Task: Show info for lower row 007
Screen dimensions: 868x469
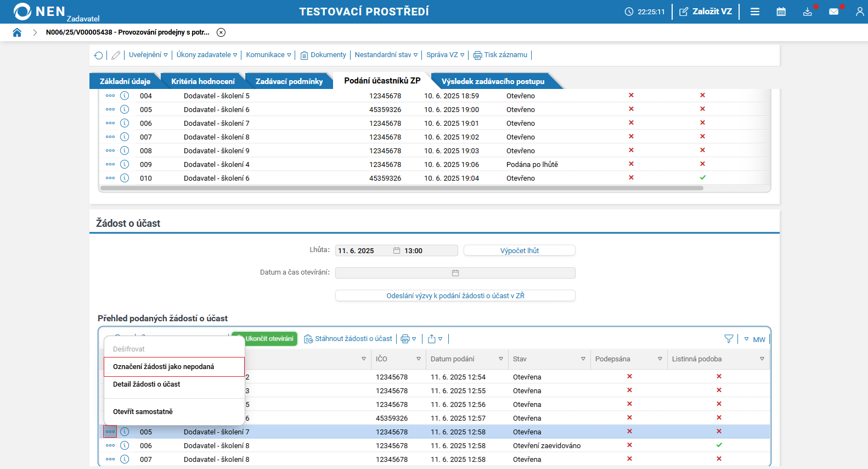Action: coord(125,459)
